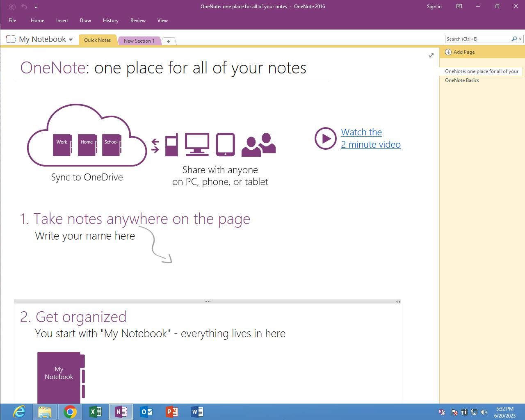Screen dimensions: 525x420
Task: Open the Watch the 2 minute video link
Action: (x=370, y=138)
